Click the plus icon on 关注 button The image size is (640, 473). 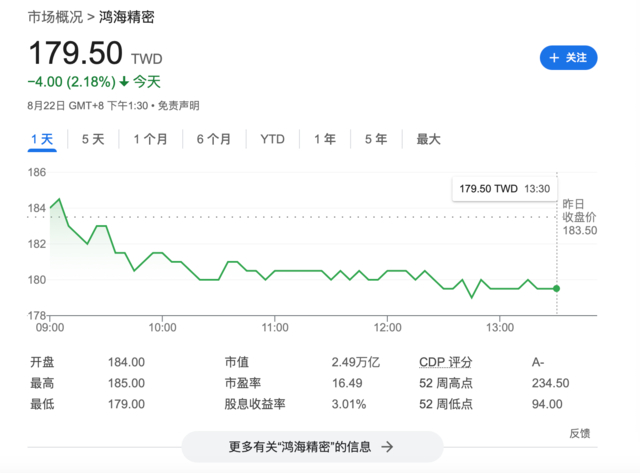point(554,58)
